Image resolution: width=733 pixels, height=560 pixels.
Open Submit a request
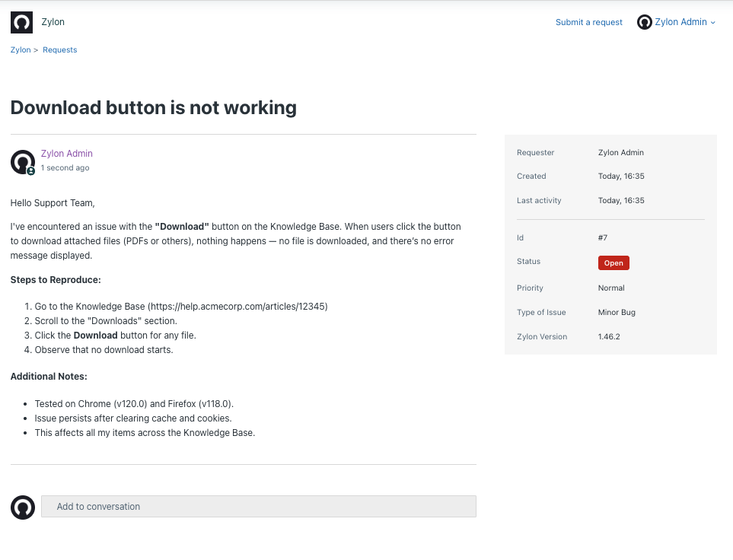(x=588, y=22)
